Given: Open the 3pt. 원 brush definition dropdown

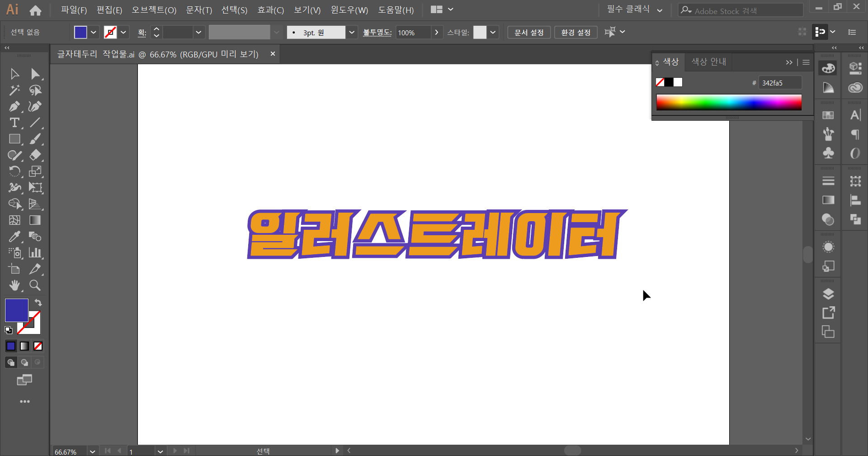Looking at the screenshot, I should pos(352,32).
